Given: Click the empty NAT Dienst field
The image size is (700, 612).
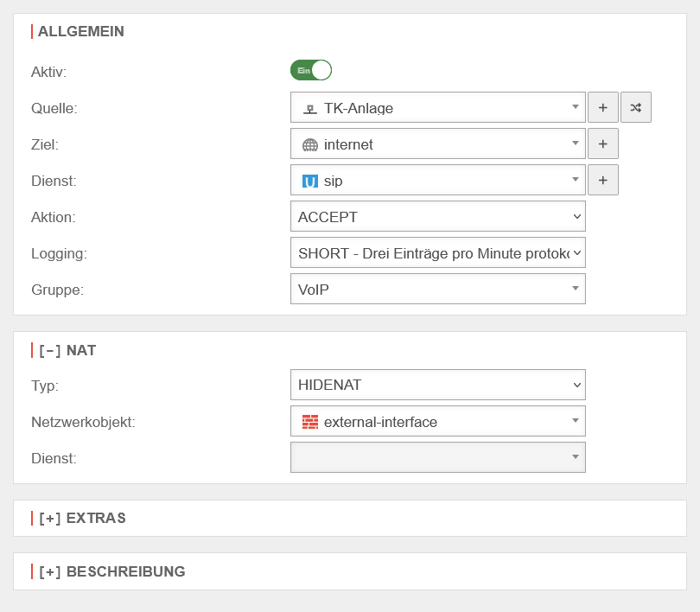Looking at the screenshot, I should 437,458.
